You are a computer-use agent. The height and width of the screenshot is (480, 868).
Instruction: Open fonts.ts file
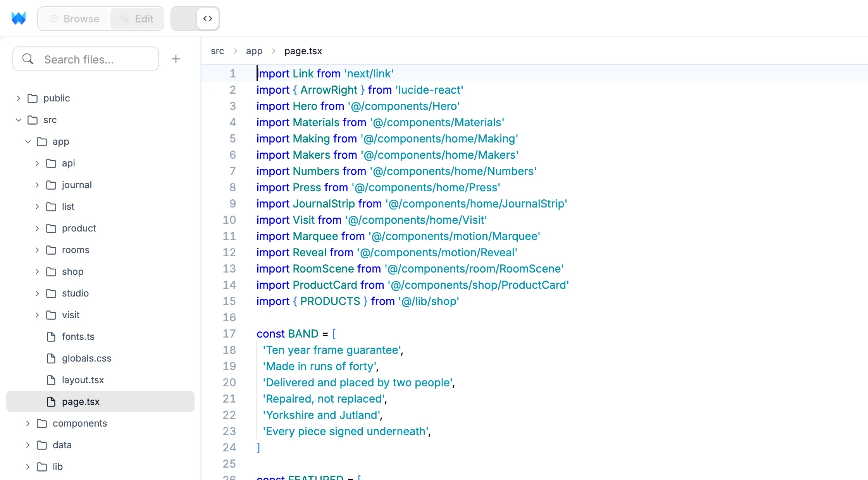pyautogui.click(x=100, y=337)
